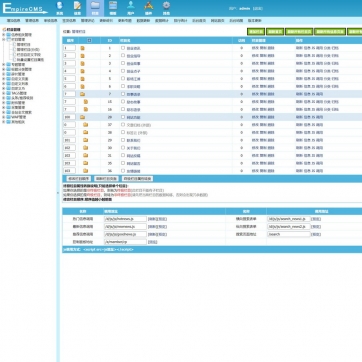Expand all rows via header plus icon
This screenshot has height=362, width=362.
(x=89, y=41)
